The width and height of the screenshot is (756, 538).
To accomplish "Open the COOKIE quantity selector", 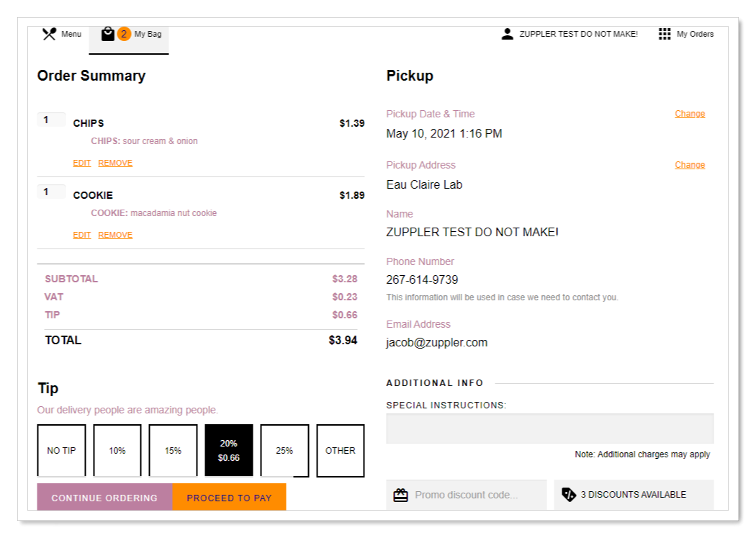I will 50,190.
